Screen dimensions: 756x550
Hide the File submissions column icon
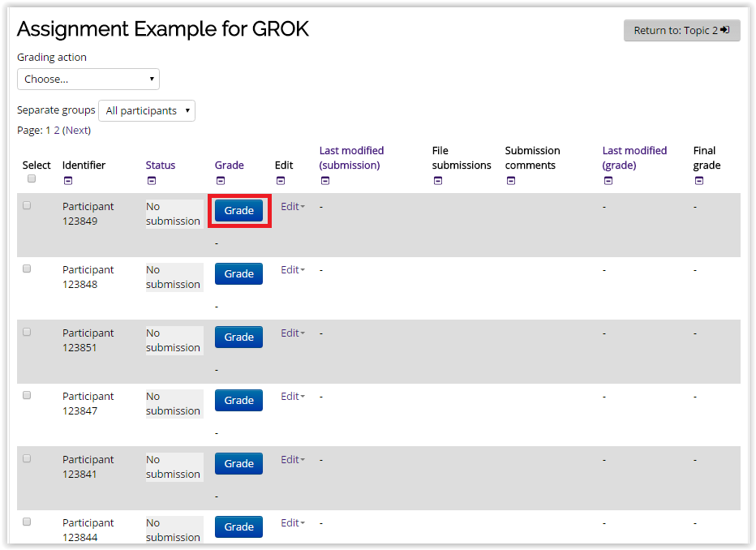click(438, 181)
